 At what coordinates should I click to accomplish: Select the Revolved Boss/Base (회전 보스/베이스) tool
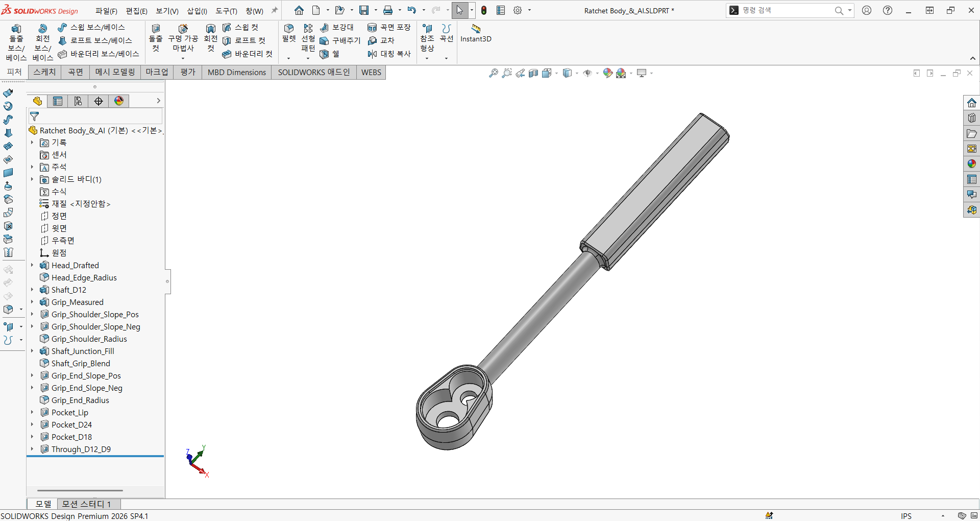43,43
